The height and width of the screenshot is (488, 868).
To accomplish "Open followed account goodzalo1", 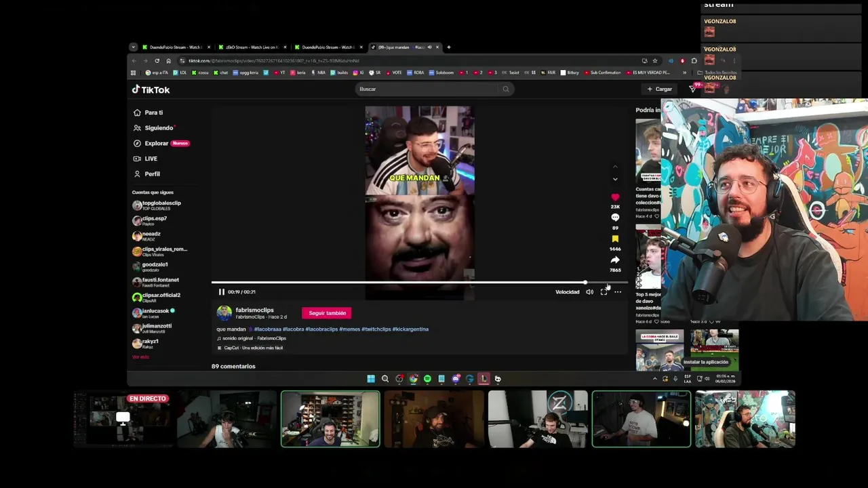I will pyautogui.click(x=151, y=266).
